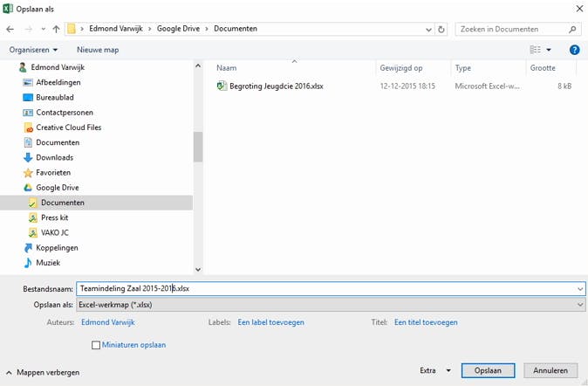Click the Downloads arrow icon
588x386 pixels.
(x=28, y=158)
